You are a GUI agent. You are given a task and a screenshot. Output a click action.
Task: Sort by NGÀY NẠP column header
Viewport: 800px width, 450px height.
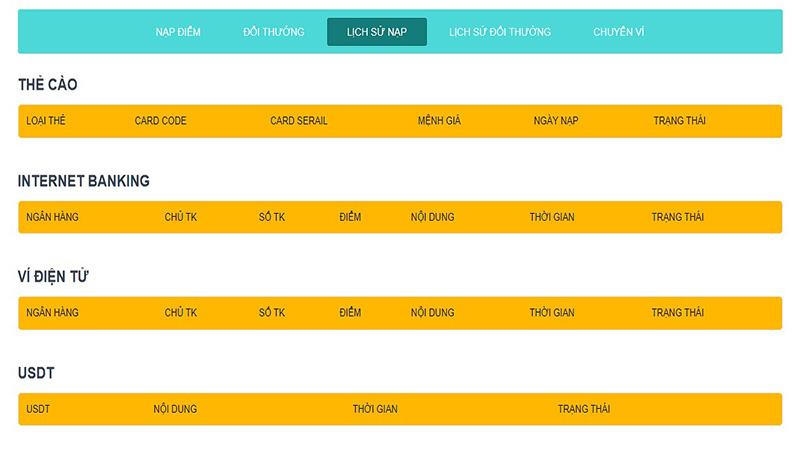click(556, 121)
